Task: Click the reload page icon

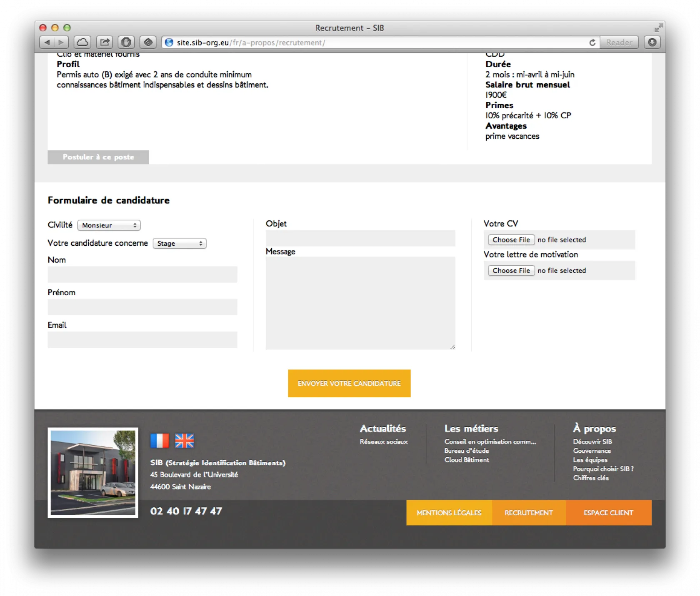Action: click(x=592, y=42)
